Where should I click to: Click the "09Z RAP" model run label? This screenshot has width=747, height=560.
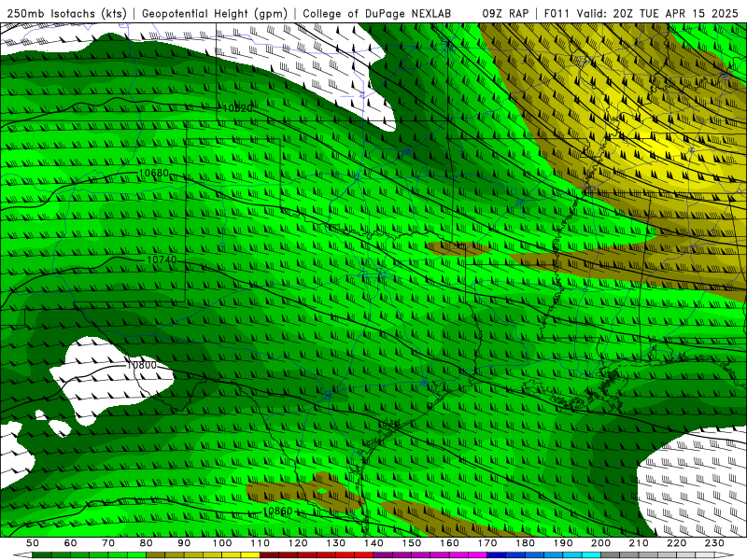[505, 14]
